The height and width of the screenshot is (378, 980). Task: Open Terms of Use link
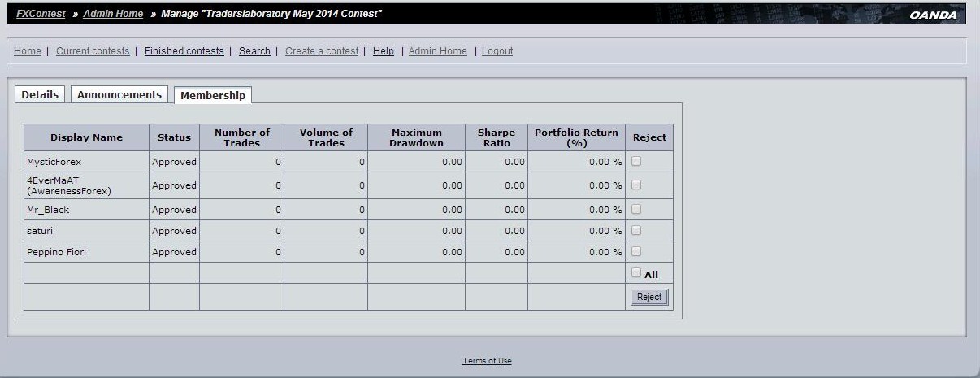487,361
